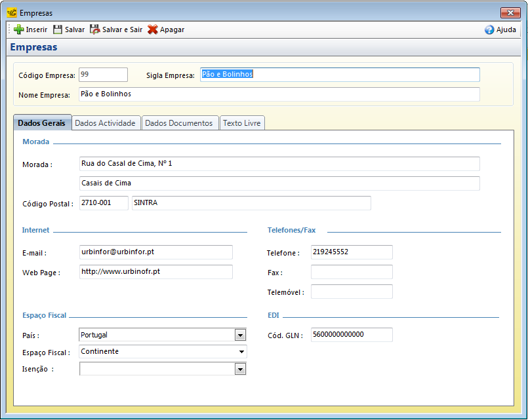Expand the Isenção dropdown list
This screenshot has height=420, width=528.
click(x=240, y=370)
